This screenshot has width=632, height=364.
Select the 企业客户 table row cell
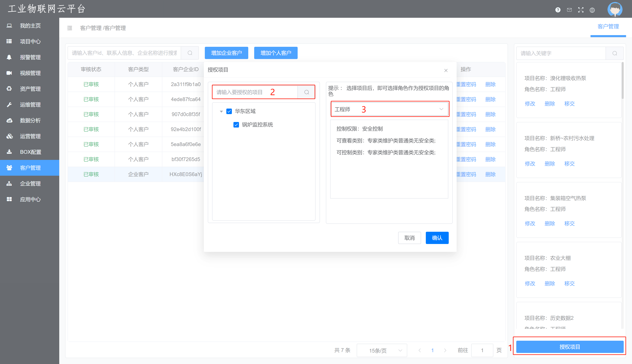(138, 174)
